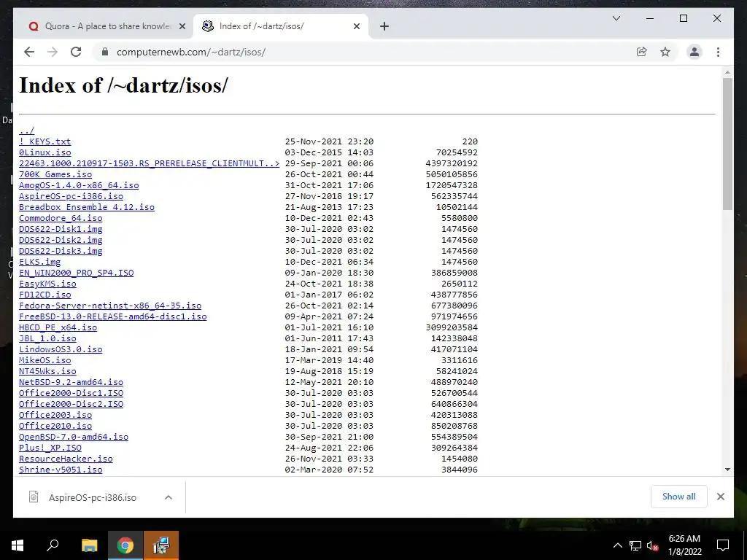Click Chrome icon in taskbar
The width and height of the screenshot is (747, 560).
[125, 545]
